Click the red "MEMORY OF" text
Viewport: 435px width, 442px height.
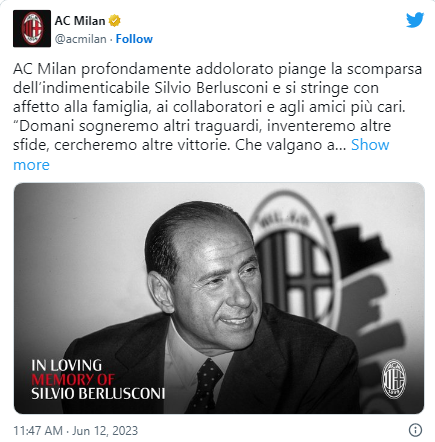pyautogui.click(x=73, y=380)
